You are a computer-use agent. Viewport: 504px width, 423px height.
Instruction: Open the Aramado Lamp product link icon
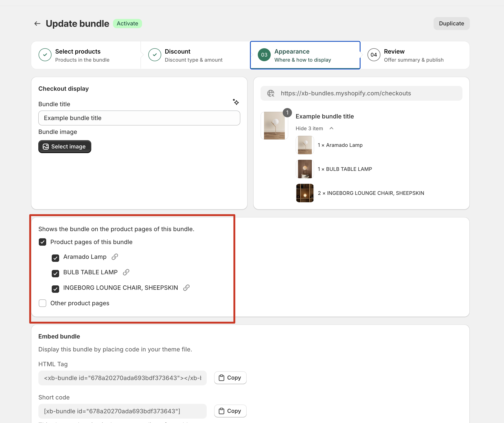(x=115, y=257)
